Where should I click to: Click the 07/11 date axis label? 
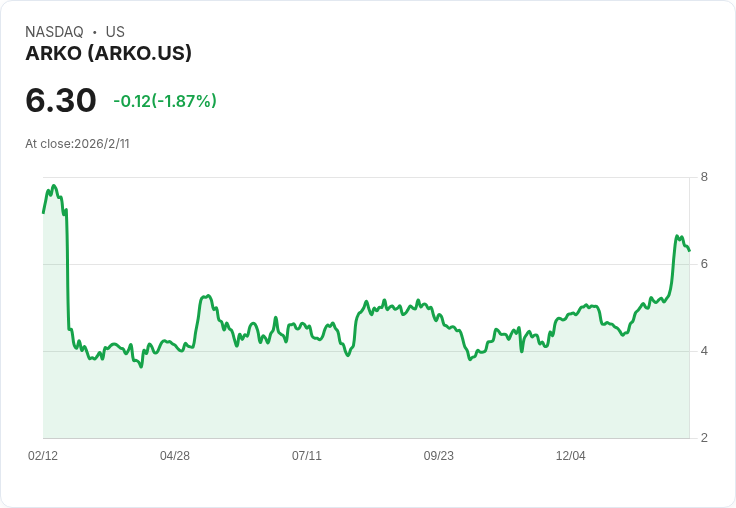(307, 456)
